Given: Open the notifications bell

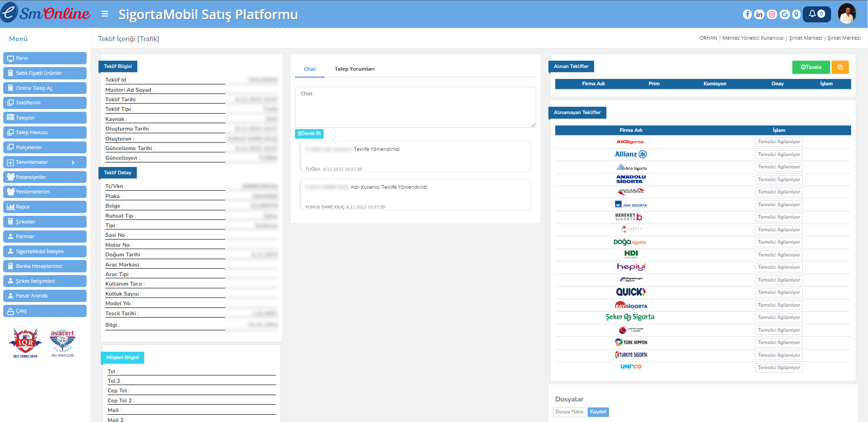Looking at the screenshot, I should point(816,14).
